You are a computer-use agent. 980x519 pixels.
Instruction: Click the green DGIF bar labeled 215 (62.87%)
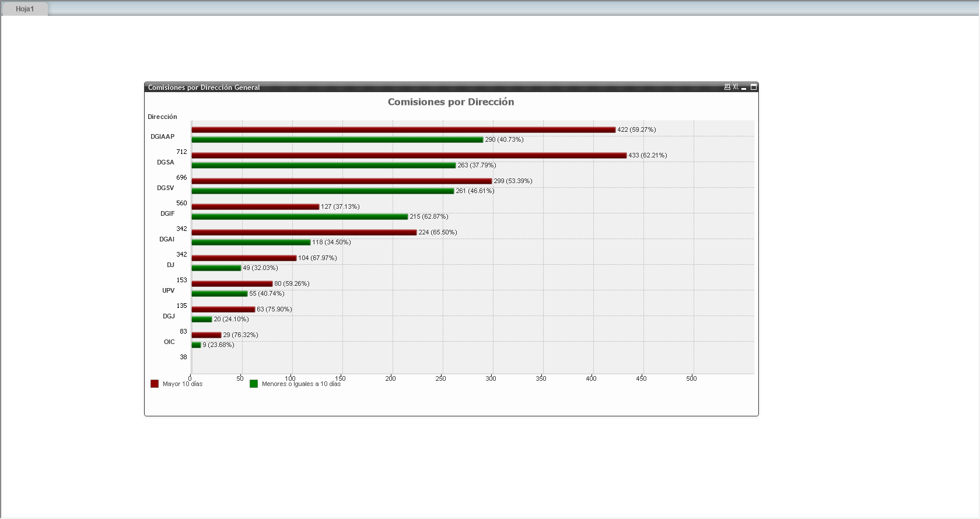coord(300,216)
